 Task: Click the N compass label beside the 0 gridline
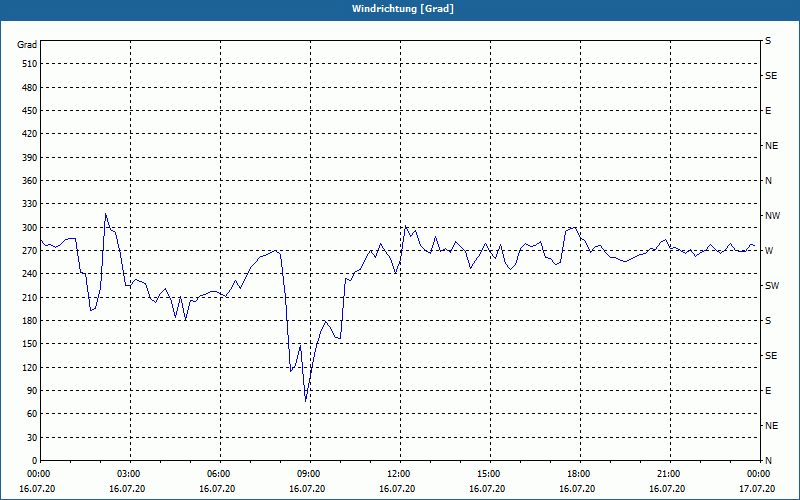(x=768, y=461)
